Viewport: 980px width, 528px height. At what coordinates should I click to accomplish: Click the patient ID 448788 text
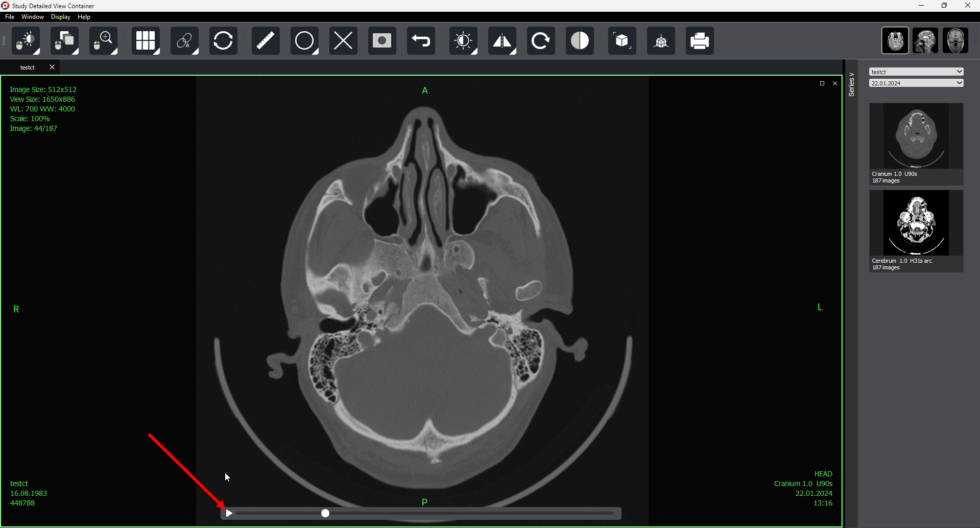tap(22, 503)
